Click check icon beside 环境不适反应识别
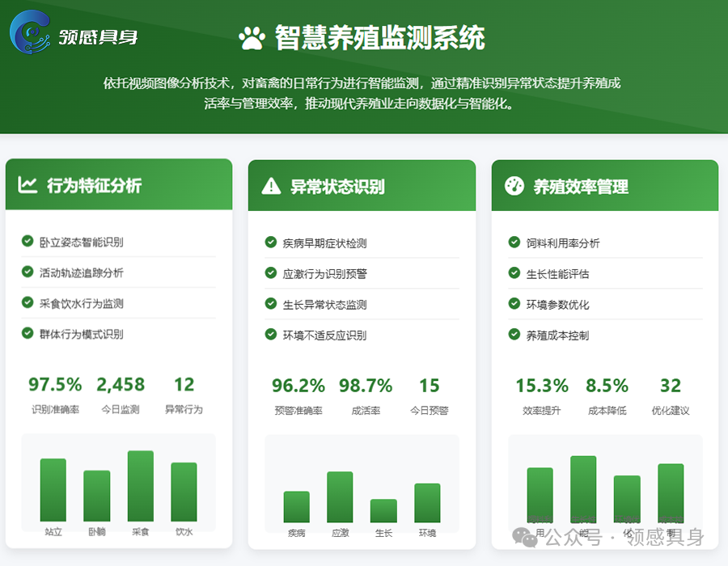The image size is (728, 566). (x=271, y=334)
